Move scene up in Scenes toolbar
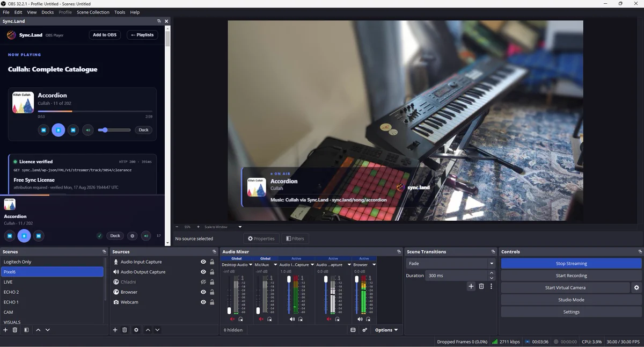 point(38,330)
